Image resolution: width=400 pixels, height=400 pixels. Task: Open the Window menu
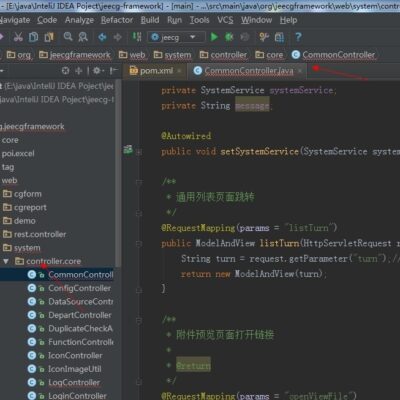pyautogui.click(x=257, y=20)
